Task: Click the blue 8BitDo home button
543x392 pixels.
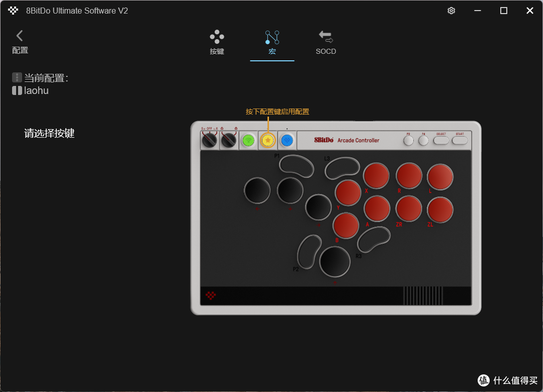Action: pyautogui.click(x=287, y=141)
